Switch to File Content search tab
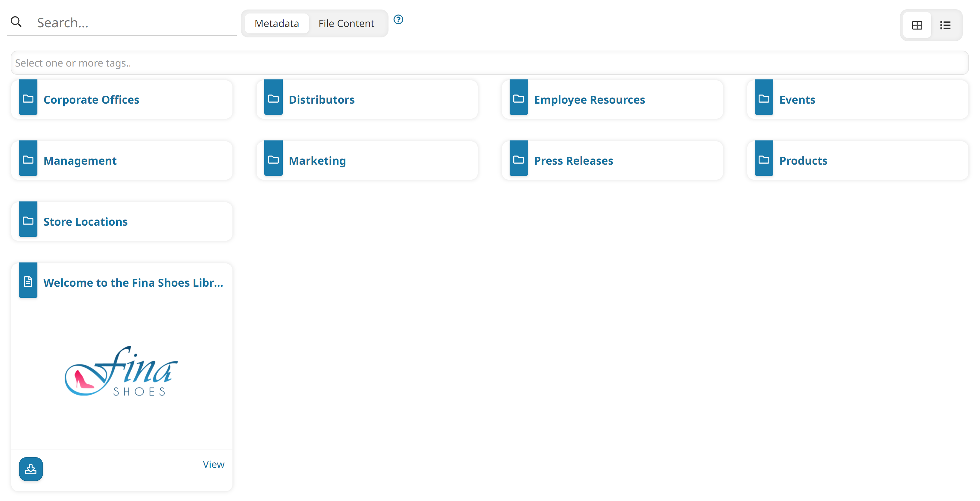The image size is (980, 501). pyautogui.click(x=346, y=23)
